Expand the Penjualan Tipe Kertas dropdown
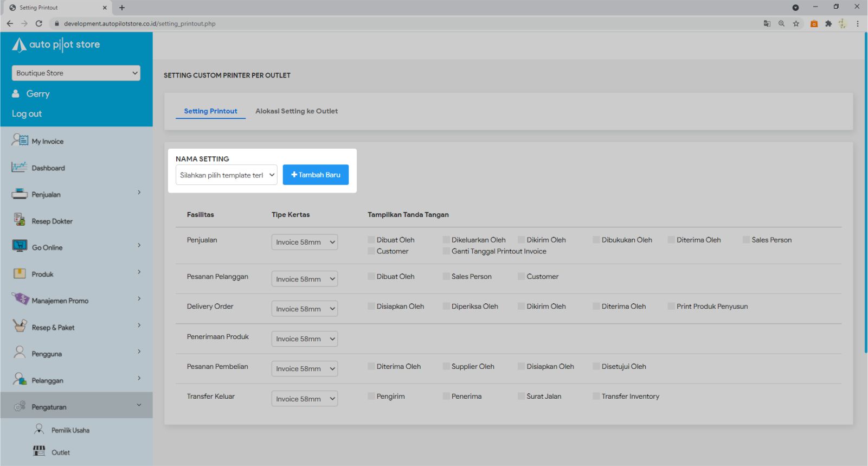This screenshot has width=868, height=466. click(304, 242)
